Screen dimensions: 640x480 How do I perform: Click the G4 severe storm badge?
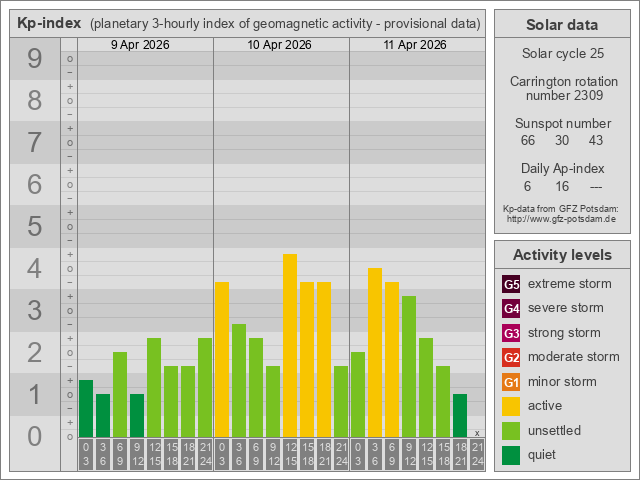(x=511, y=308)
